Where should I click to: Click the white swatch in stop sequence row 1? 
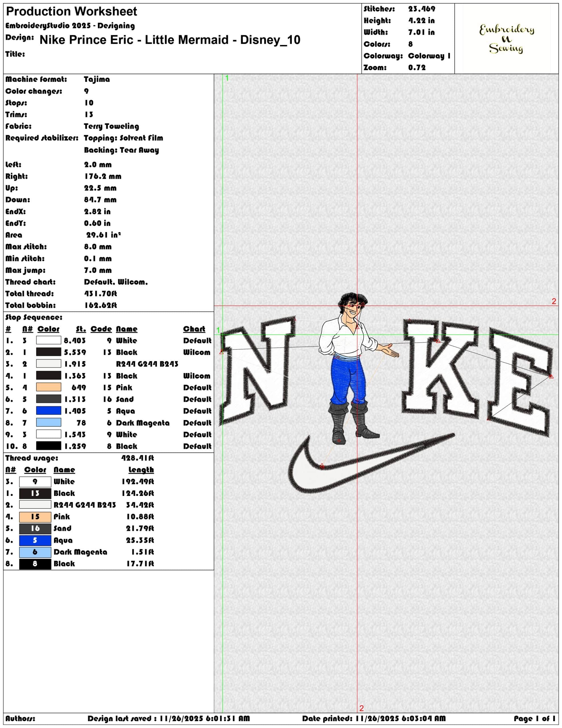click(49, 340)
